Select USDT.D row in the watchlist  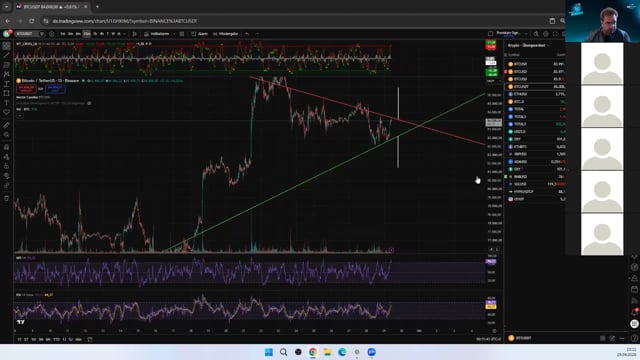[536, 131]
